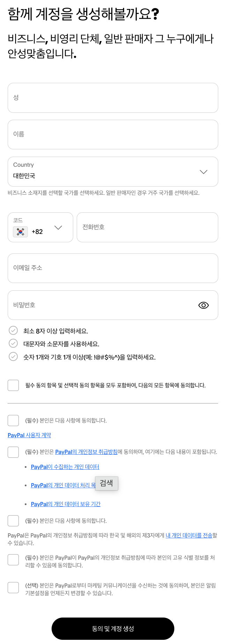Image resolution: width=228 pixels, height=644 pixels.
Task: Click the 검색 popup label
Action: pyautogui.click(x=106, y=483)
